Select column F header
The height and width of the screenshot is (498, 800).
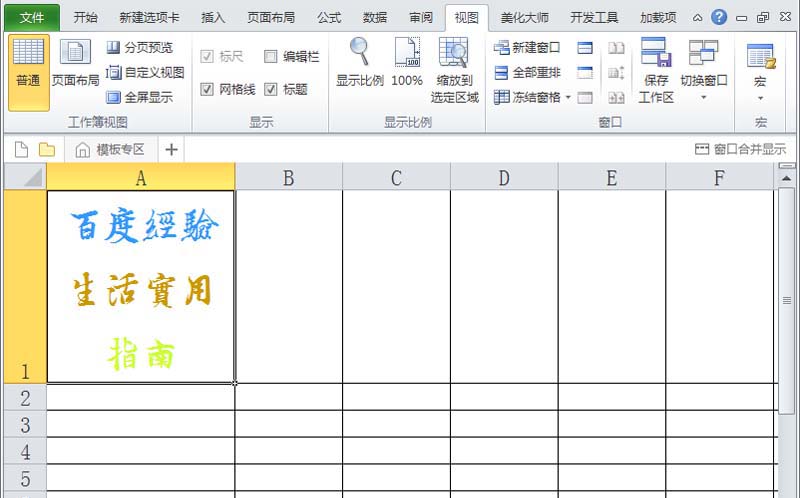pyautogui.click(x=719, y=177)
